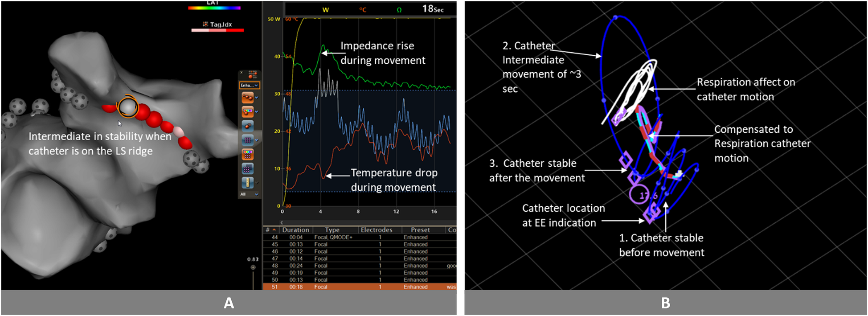The height and width of the screenshot is (316, 868).
Task: Select ablation row 48 in the table
Action: point(356,266)
